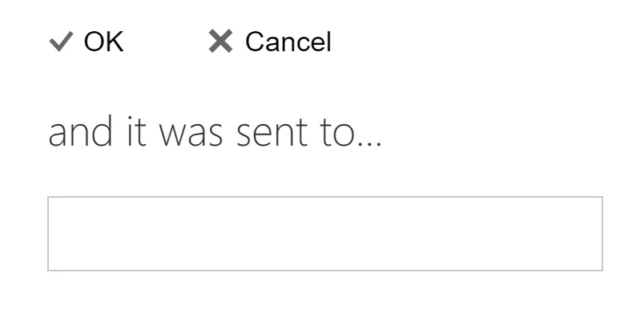Click the left edge of the input box

[55, 234]
